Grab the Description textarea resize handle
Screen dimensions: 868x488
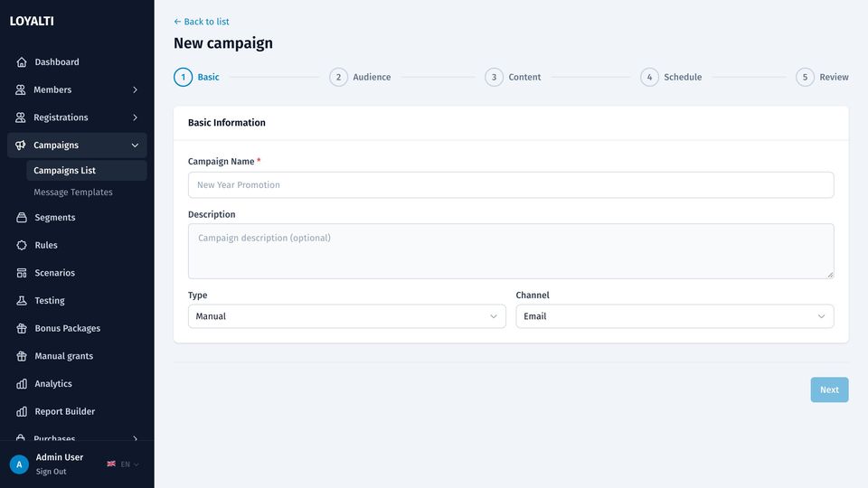[830, 275]
